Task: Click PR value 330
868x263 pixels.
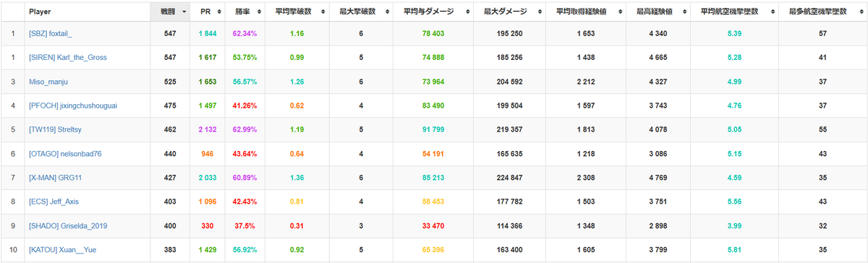Action: [x=208, y=226]
